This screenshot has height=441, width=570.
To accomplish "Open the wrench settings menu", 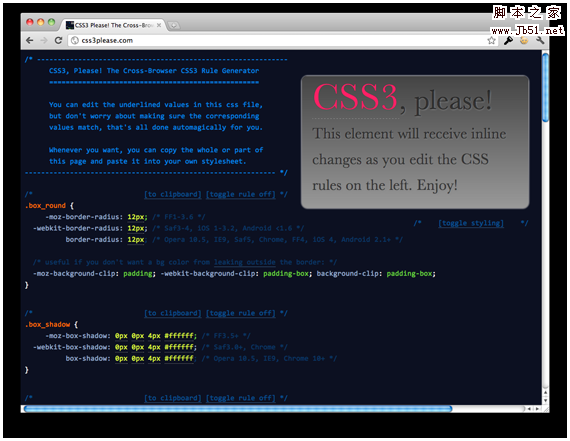I will 540,40.
